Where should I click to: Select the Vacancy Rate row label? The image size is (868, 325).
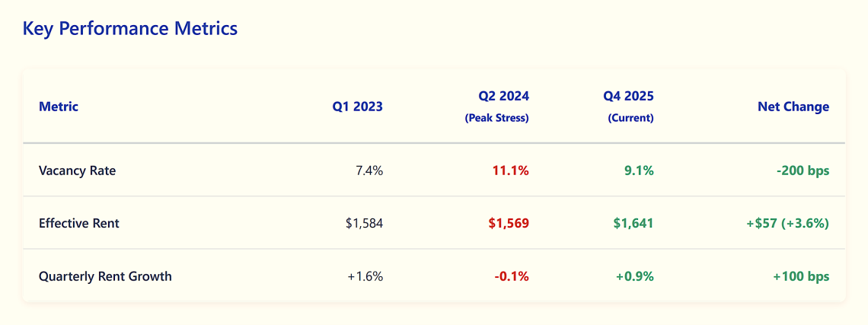78,170
